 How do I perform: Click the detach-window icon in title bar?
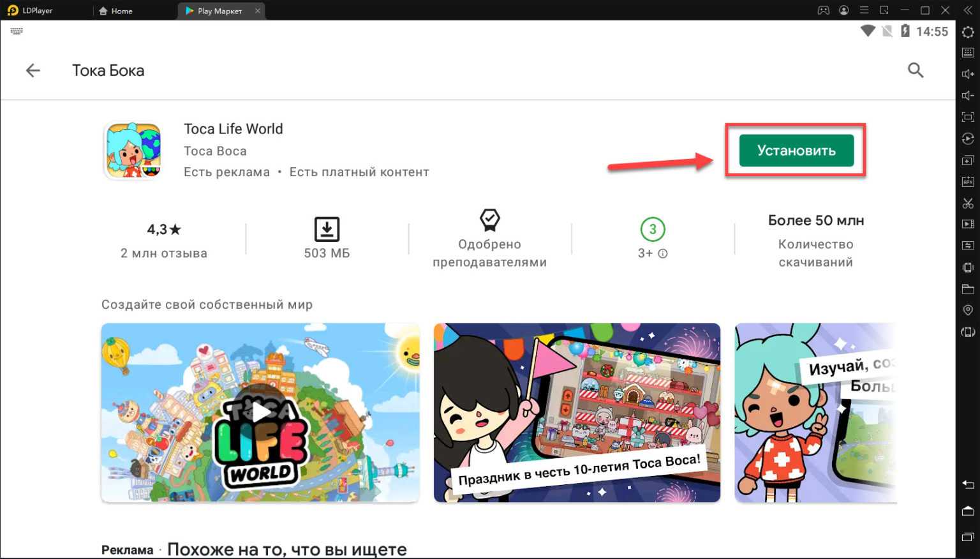tap(884, 10)
